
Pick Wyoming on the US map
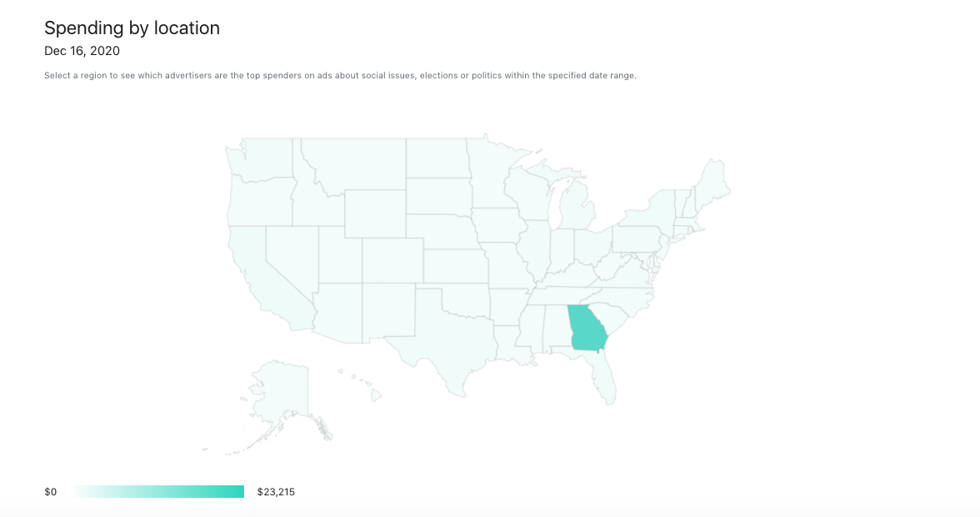point(375,213)
